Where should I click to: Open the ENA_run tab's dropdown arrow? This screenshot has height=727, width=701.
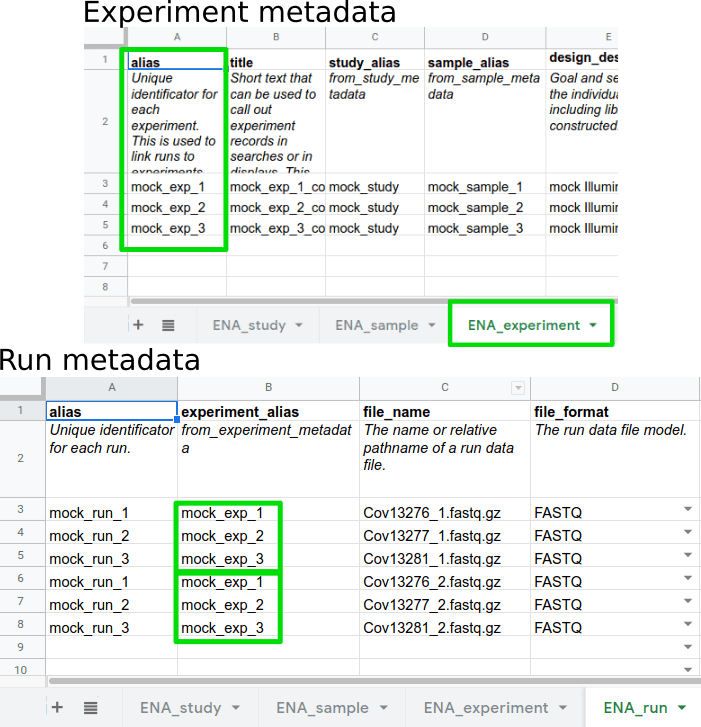pos(682,707)
